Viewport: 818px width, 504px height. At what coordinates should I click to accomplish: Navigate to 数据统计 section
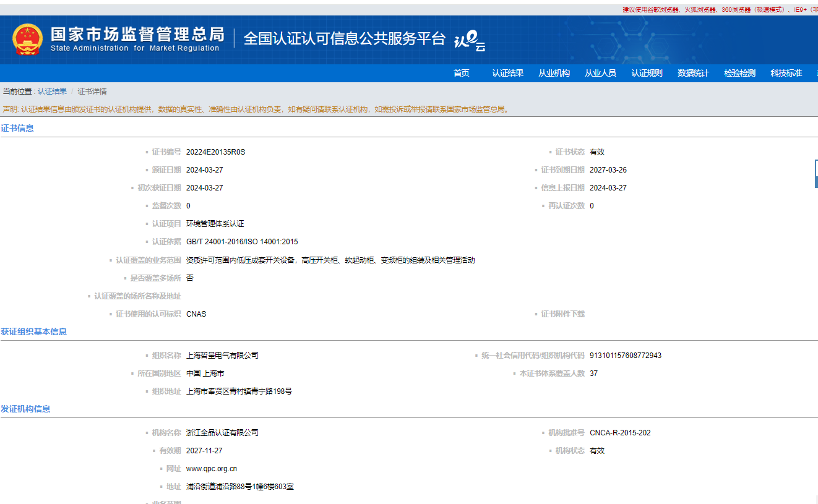(x=693, y=73)
